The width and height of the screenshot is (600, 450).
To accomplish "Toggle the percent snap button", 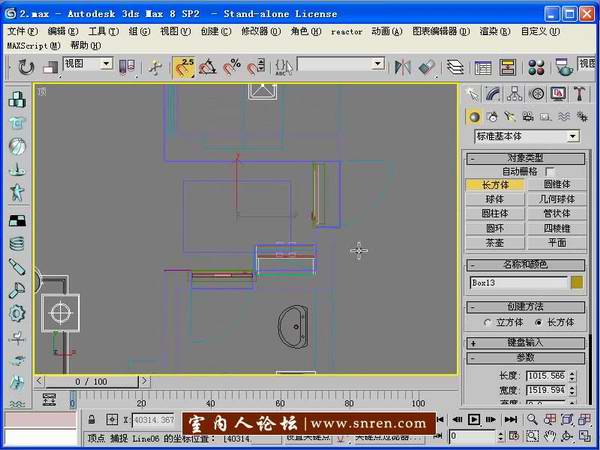I will [x=232, y=67].
